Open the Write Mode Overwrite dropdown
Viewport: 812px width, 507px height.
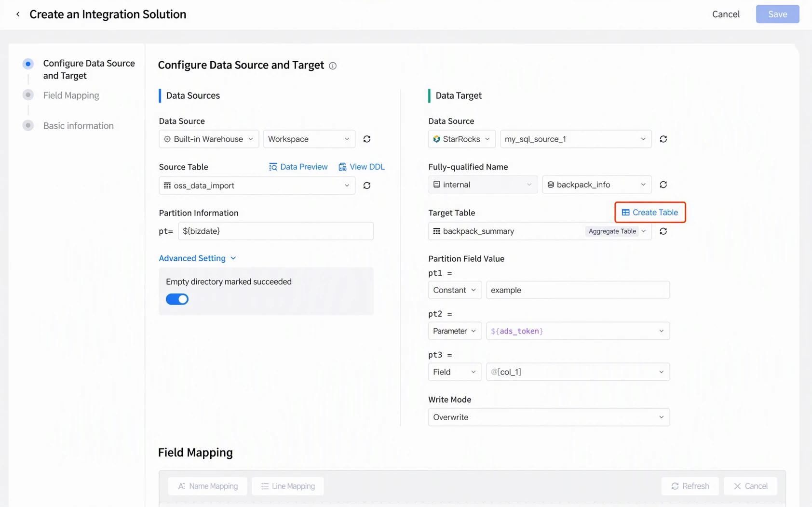[x=549, y=417]
